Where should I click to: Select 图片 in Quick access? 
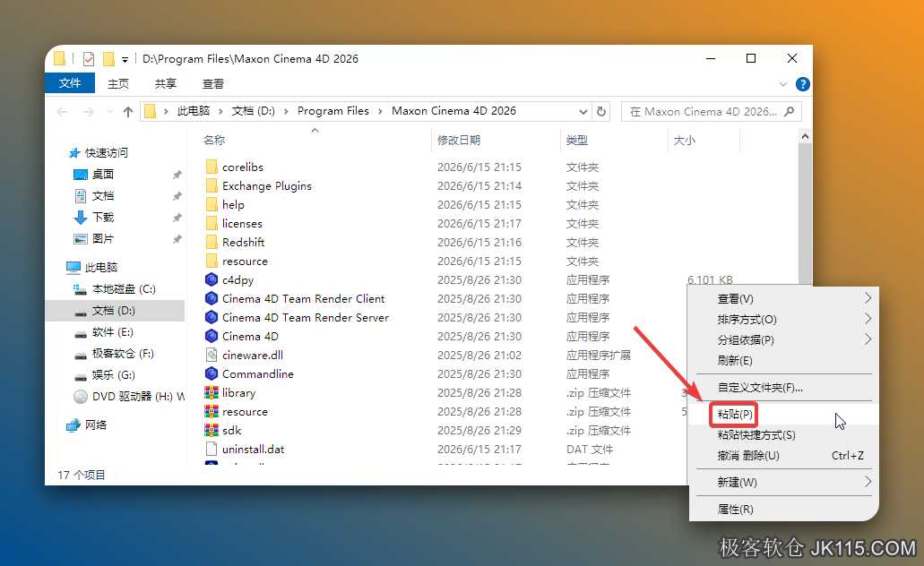pyautogui.click(x=102, y=238)
